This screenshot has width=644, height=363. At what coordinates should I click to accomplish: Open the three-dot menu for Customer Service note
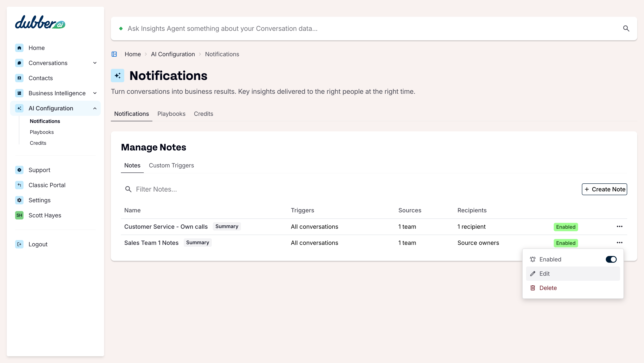[619, 227]
